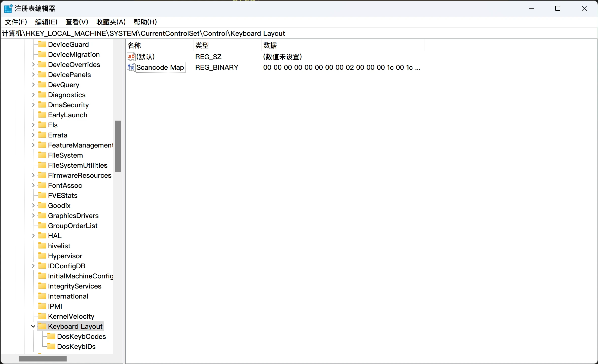
Task: Open the 文件(F) menu
Action: point(16,22)
